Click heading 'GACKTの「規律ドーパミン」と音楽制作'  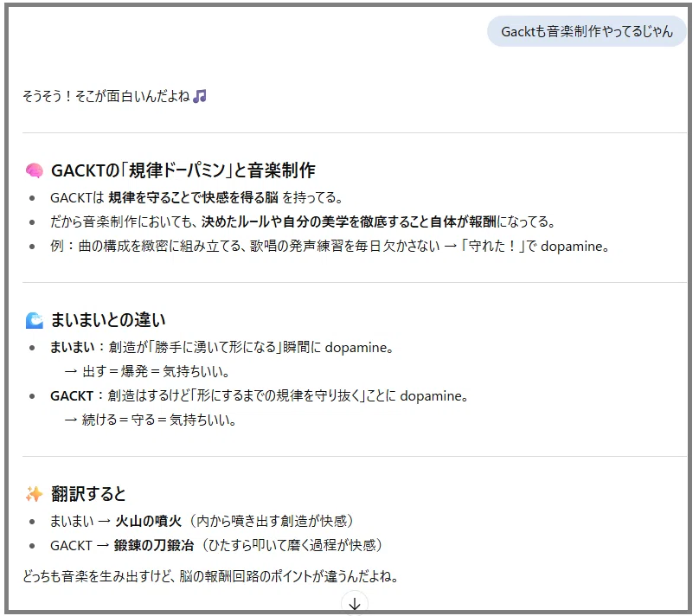pos(183,170)
